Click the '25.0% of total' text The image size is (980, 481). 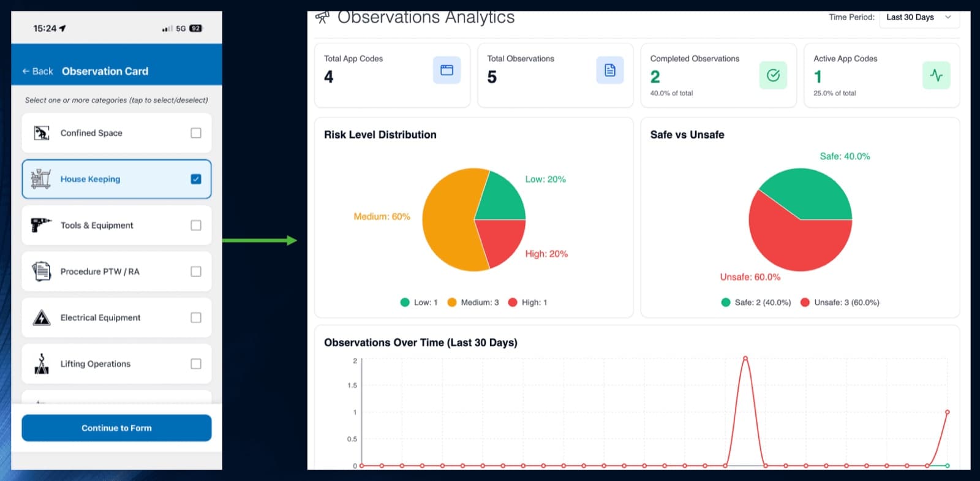835,93
